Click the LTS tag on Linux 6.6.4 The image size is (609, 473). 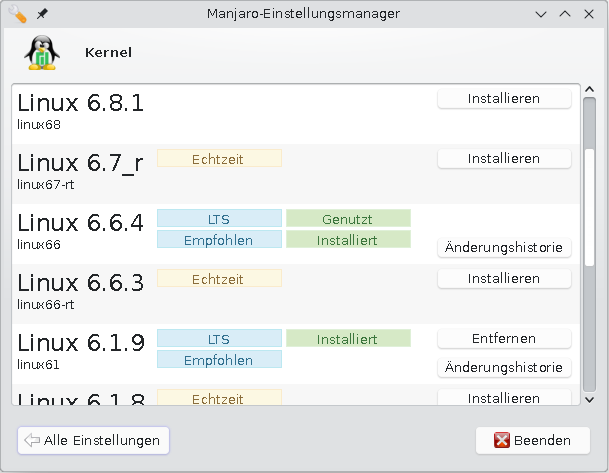click(x=219, y=219)
